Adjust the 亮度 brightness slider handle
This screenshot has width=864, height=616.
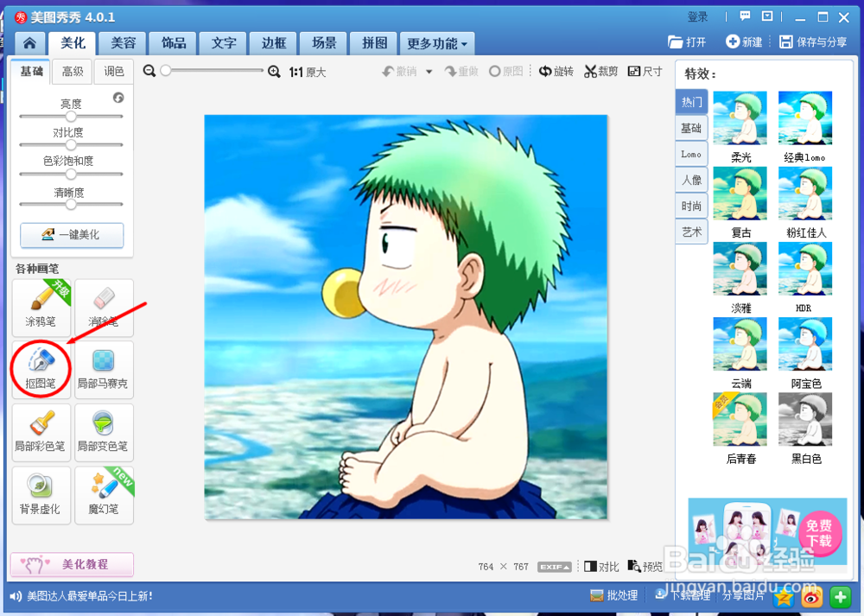click(x=71, y=117)
